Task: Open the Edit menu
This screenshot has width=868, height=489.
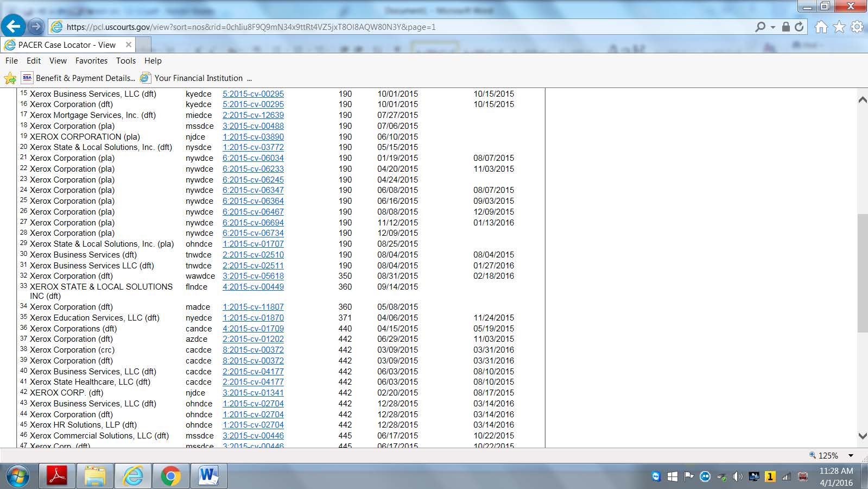Action: (34, 61)
